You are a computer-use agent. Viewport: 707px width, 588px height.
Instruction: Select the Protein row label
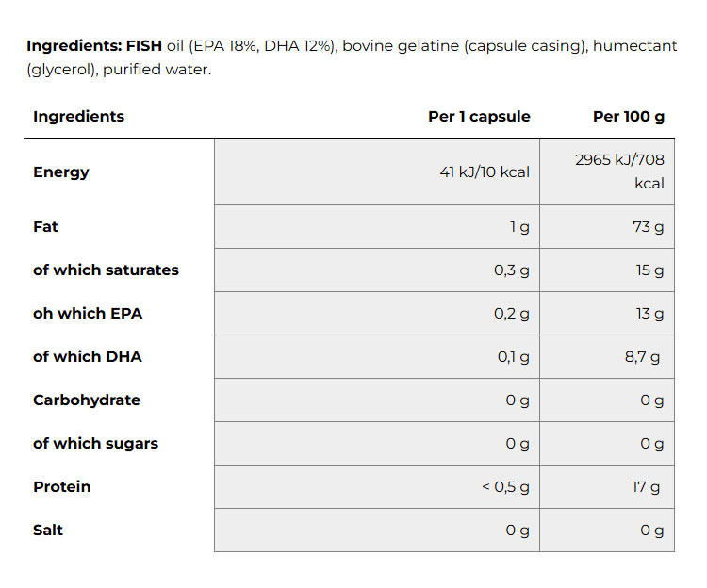coord(62,486)
